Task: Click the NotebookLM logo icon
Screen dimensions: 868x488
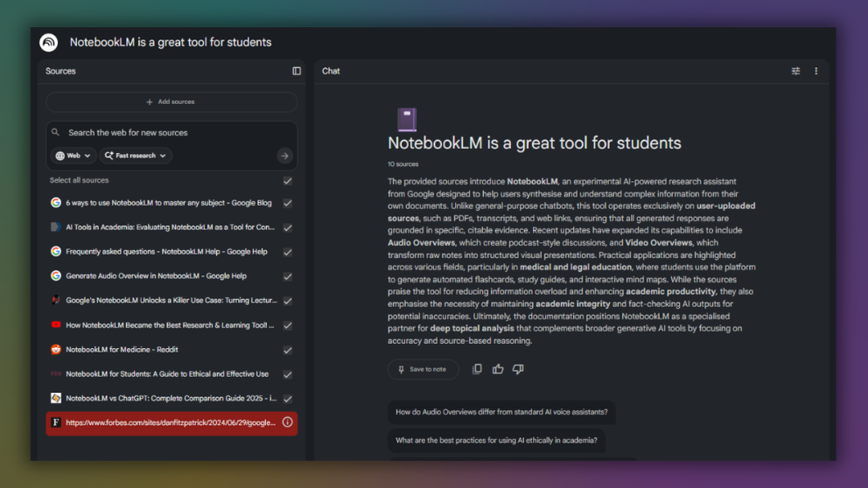Action: pyautogui.click(x=49, y=43)
